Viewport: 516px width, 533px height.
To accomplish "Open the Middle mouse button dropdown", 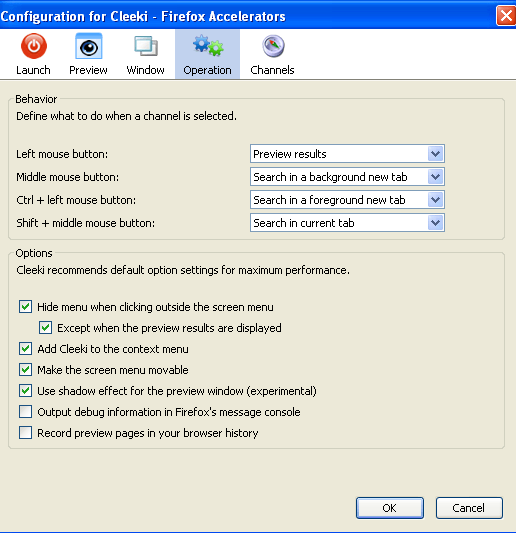I will 347,177.
